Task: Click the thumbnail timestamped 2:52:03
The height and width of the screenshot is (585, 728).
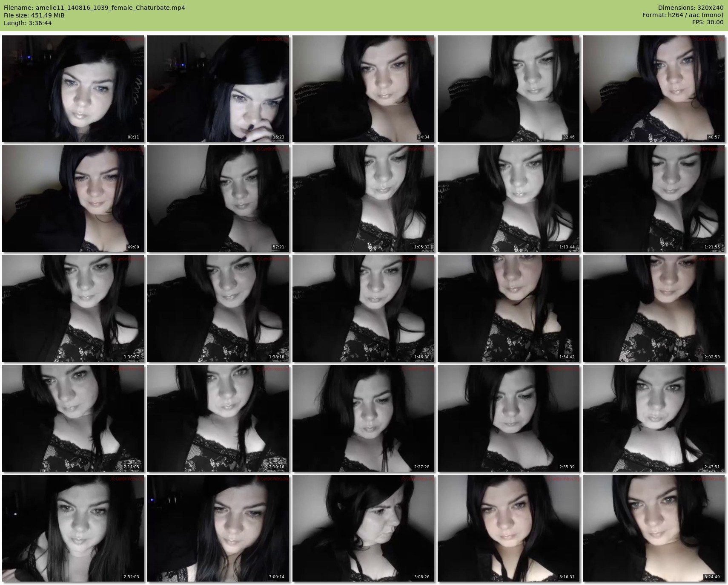Action: coord(73,528)
